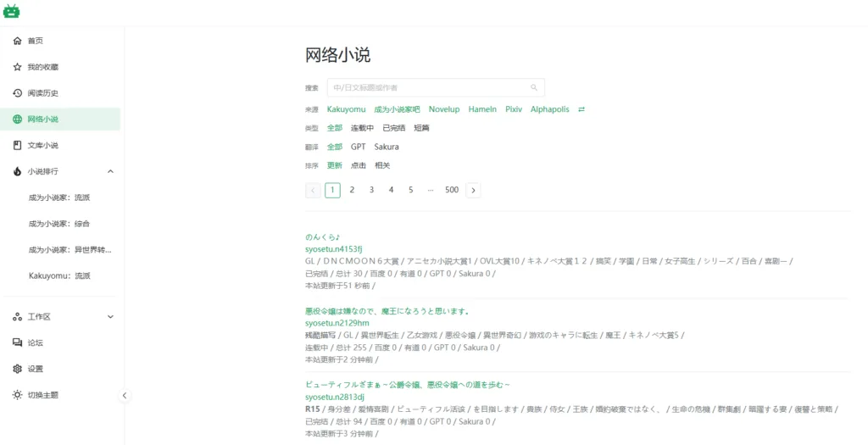Open 设置 gear settings icon
The height and width of the screenshot is (445, 868).
(x=18, y=370)
